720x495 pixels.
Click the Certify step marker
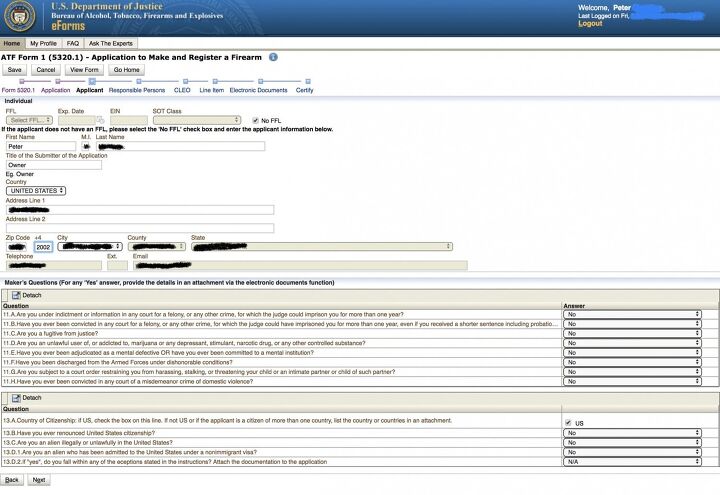[x=308, y=82]
